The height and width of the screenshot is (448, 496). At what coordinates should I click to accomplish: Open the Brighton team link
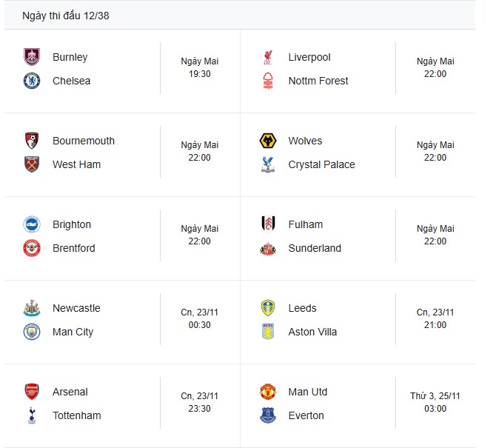72,224
